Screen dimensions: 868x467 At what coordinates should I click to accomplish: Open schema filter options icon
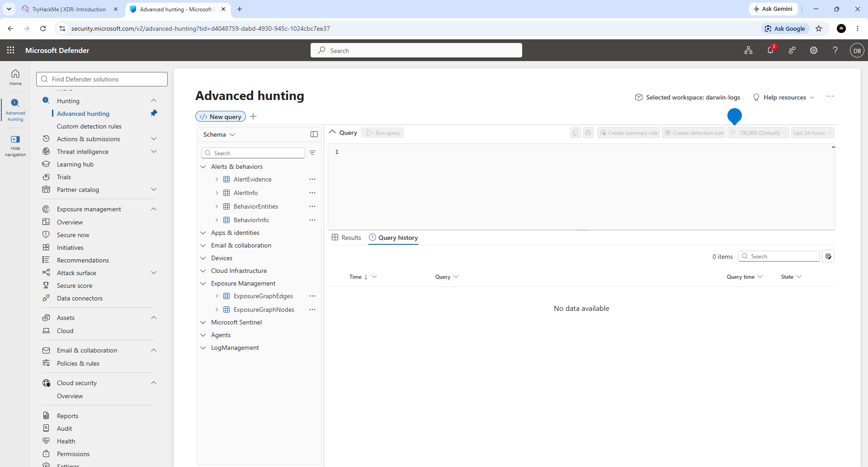coord(312,153)
